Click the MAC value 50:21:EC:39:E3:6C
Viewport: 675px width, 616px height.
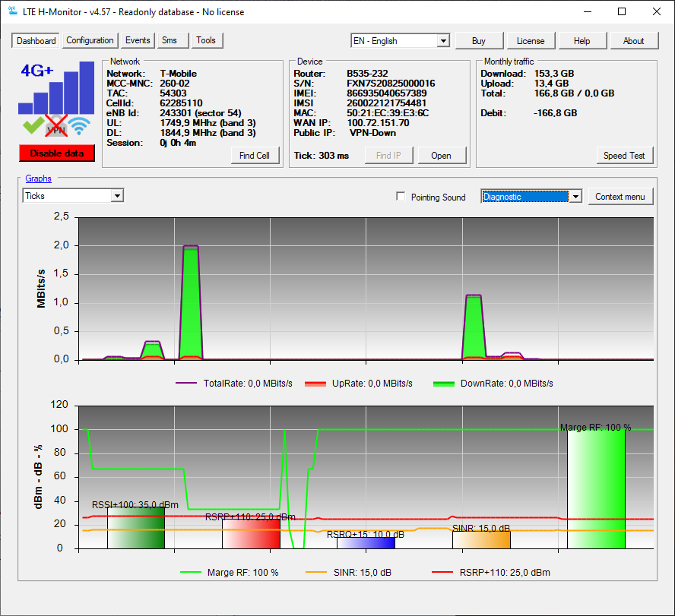tap(388, 113)
